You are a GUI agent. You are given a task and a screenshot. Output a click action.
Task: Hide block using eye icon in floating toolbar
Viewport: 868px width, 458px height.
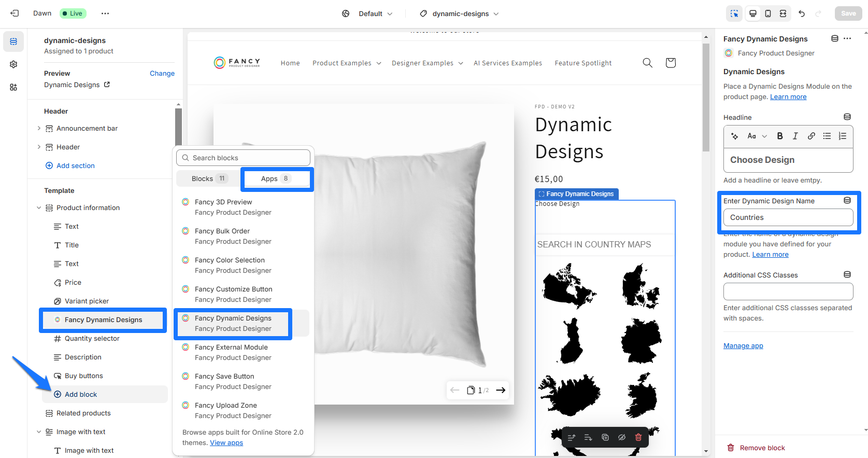click(622, 437)
